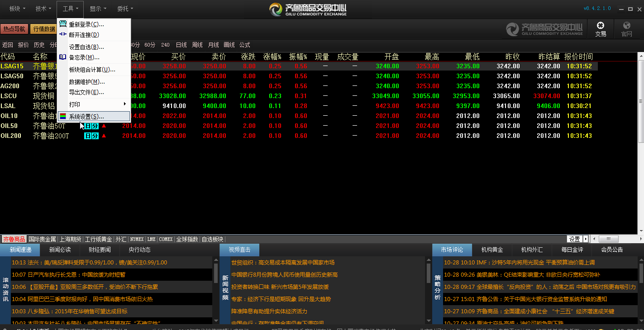Open the 阿里巴巴三季度财报向好 headline

coord(82,299)
